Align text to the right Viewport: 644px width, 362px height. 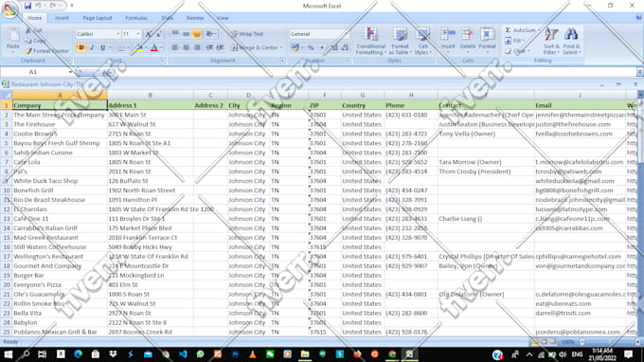[x=197, y=47]
